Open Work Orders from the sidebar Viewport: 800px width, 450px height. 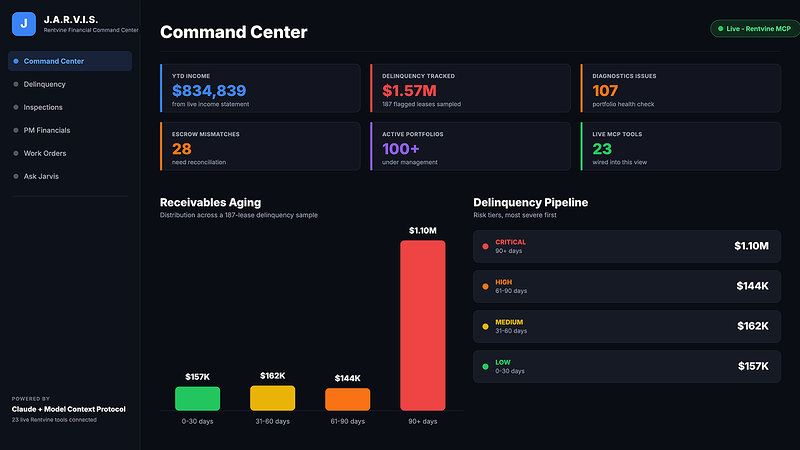click(70, 153)
